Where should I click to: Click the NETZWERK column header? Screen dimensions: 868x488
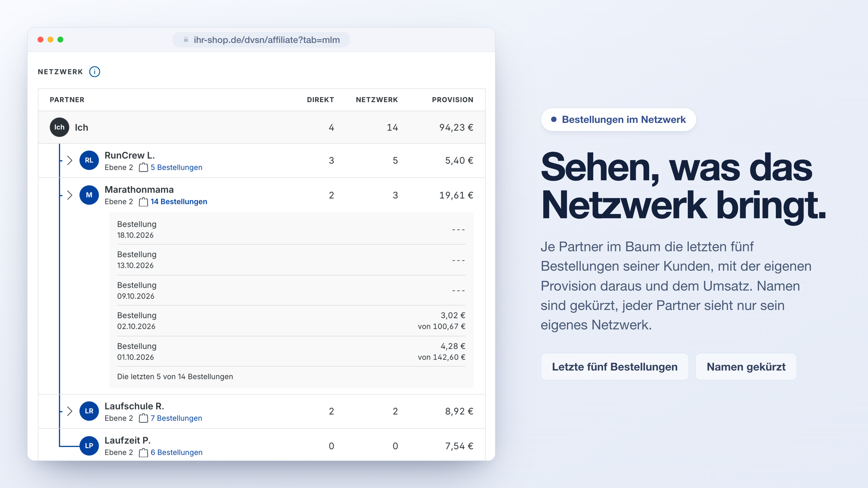[x=377, y=100]
